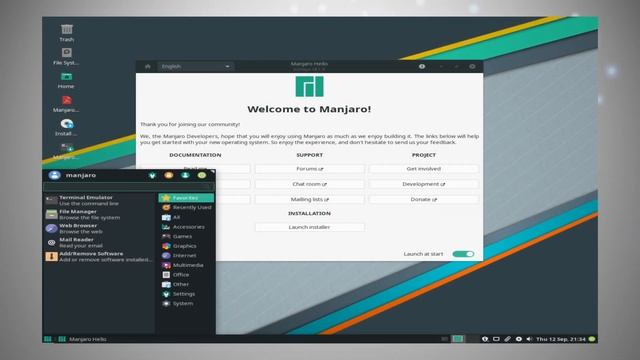Viewport: 640px width, 360px height.
Task: Toggle the Launch at start switch
Action: tap(463, 254)
